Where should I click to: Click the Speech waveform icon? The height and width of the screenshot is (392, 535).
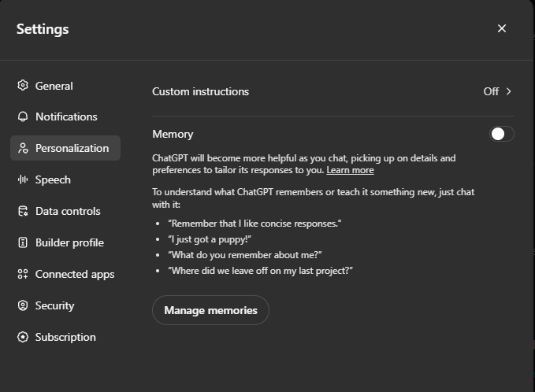point(23,179)
